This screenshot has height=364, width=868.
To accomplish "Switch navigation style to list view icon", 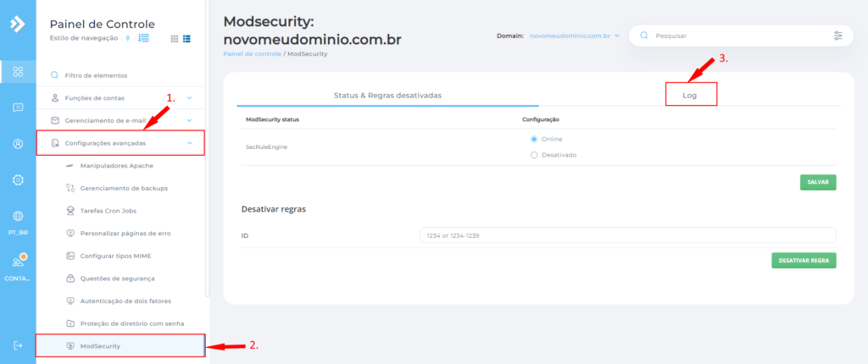I will coord(186,38).
